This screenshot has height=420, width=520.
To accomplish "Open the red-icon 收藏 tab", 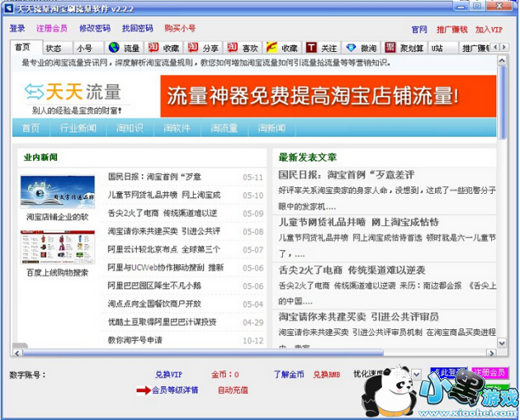I will pos(163,48).
